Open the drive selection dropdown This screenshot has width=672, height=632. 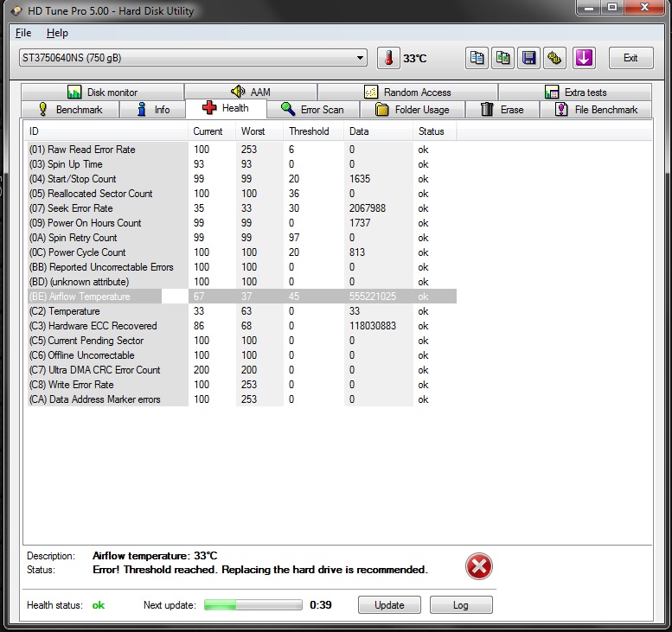[x=193, y=57]
